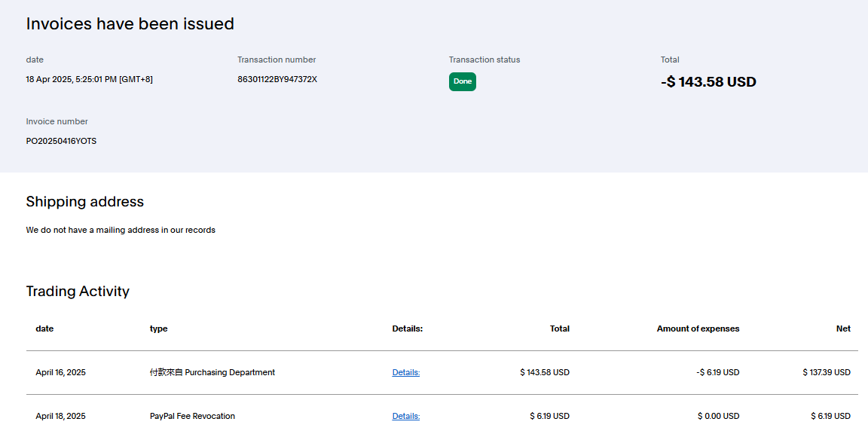Open Details link for PayPal Fee Revocation

pyautogui.click(x=405, y=416)
